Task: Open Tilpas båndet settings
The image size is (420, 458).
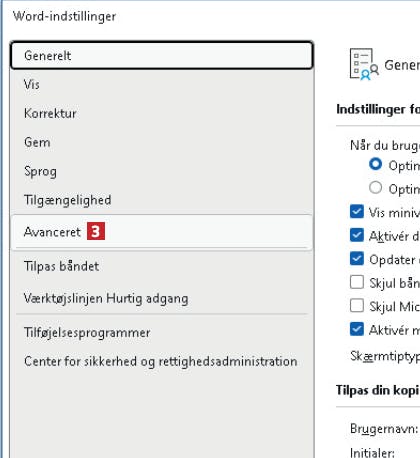Action: pos(162,266)
